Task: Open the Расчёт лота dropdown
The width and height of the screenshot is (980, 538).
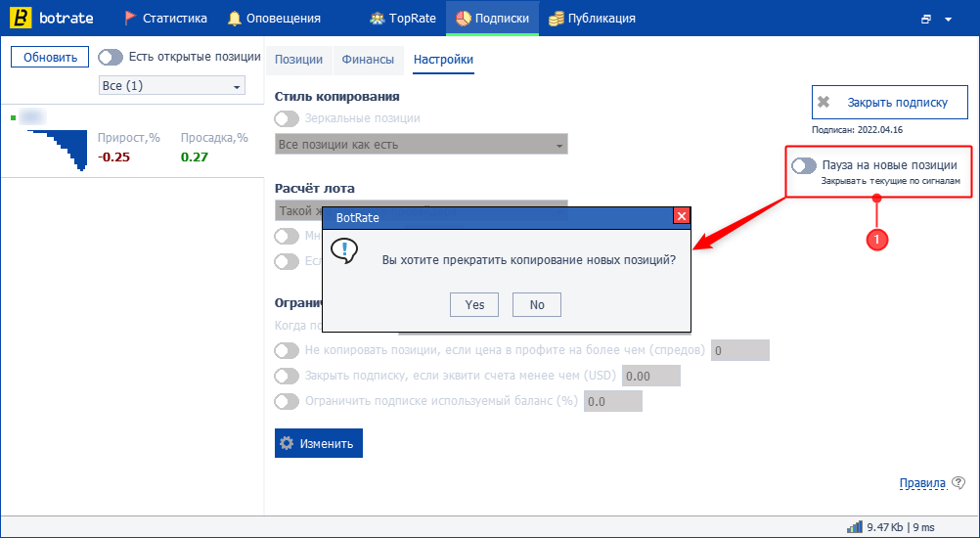Action: click(422, 210)
